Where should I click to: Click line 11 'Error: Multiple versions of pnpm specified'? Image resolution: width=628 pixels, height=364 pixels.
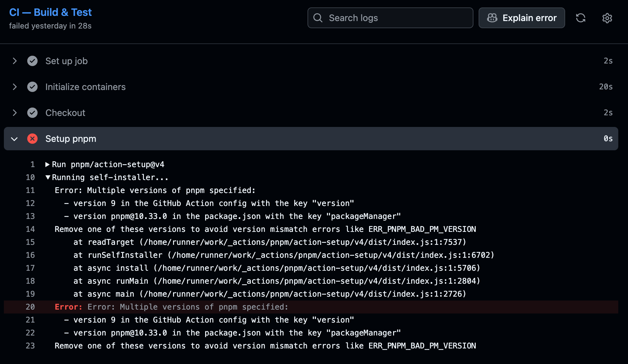pos(155,190)
